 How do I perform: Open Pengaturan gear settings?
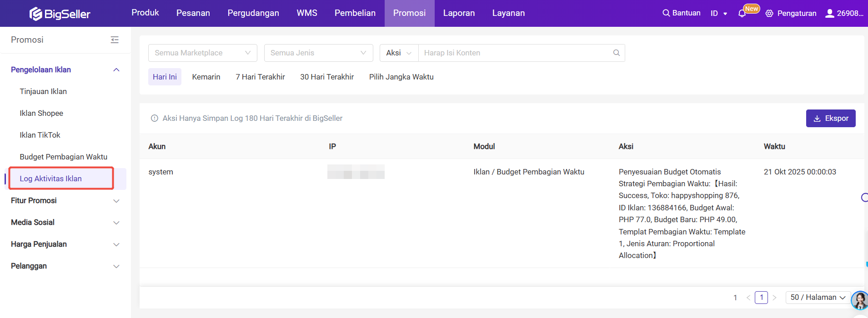769,14
